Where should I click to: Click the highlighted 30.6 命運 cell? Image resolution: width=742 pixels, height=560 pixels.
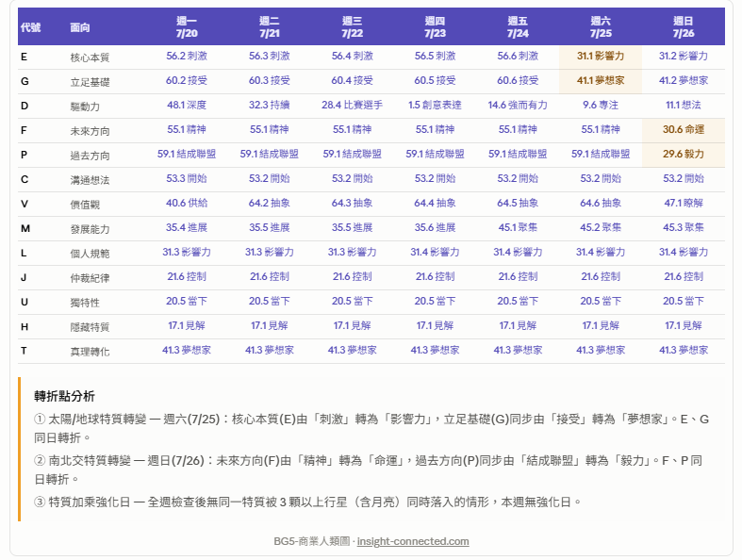[684, 130]
